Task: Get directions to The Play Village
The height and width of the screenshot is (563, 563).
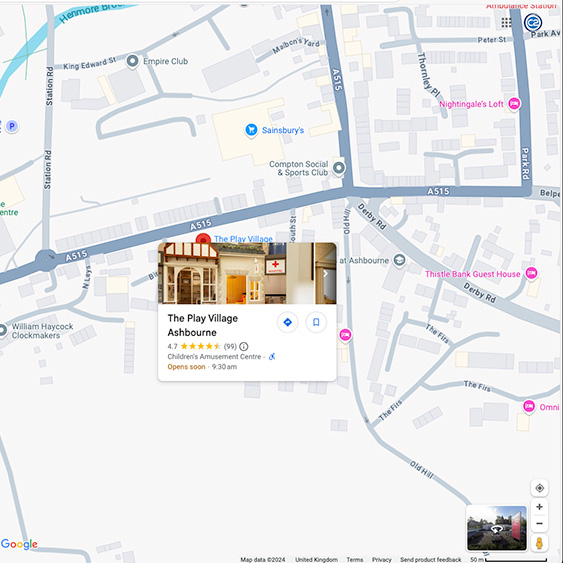Action: point(288,322)
